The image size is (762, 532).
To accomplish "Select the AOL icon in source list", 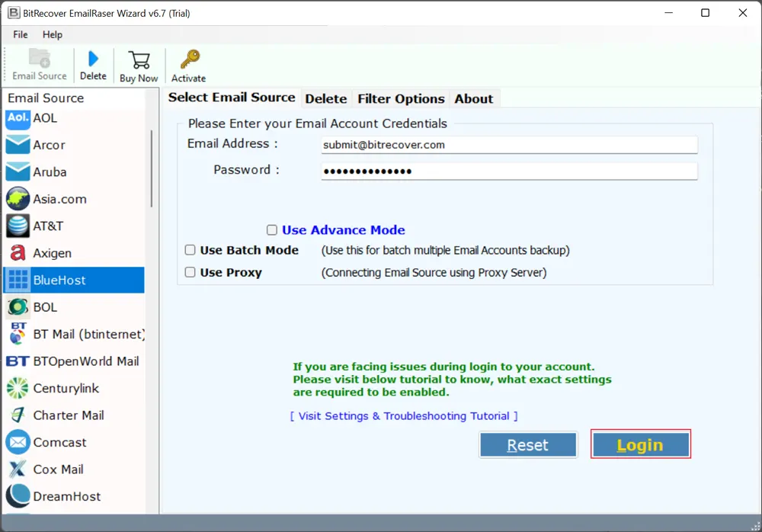I will [18, 118].
